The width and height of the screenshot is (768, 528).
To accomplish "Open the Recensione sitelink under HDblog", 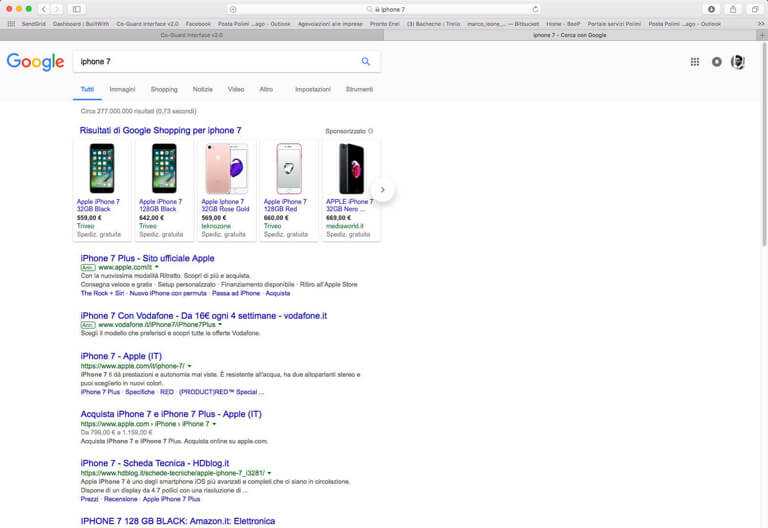I will (120, 499).
